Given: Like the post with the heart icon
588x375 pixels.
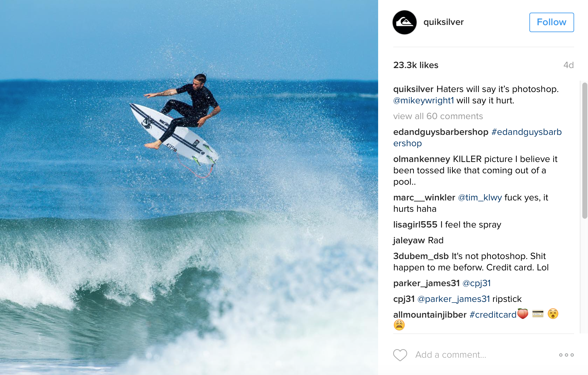Looking at the screenshot, I should tap(400, 355).
